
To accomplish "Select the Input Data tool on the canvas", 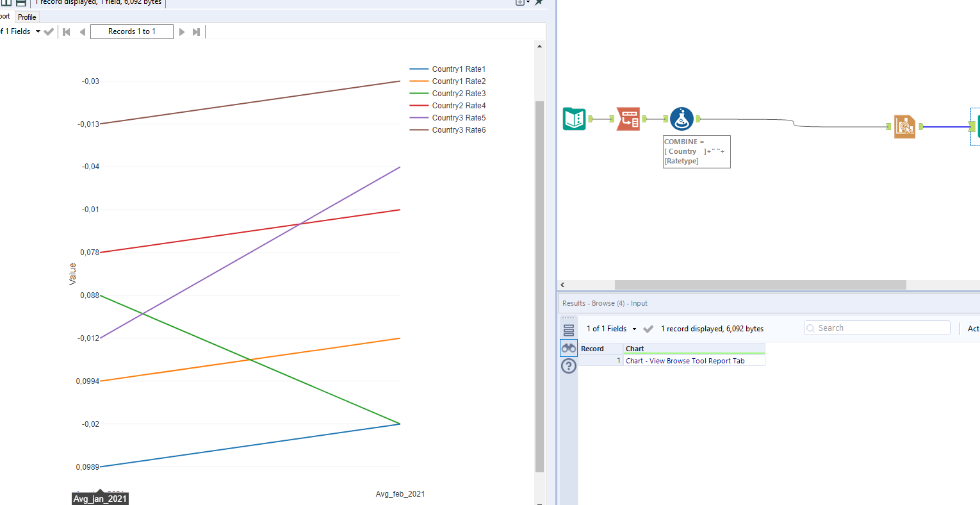I will point(573,119).
